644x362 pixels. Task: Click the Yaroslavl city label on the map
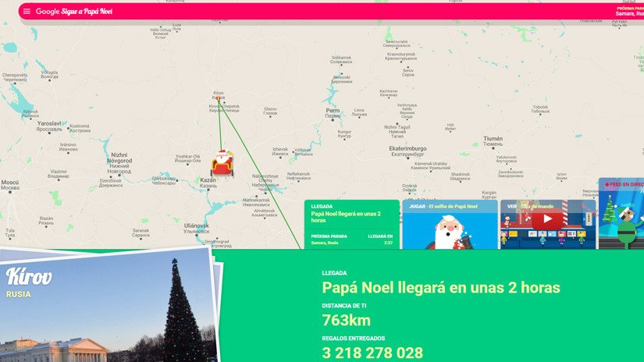click(x=50, y=125)
